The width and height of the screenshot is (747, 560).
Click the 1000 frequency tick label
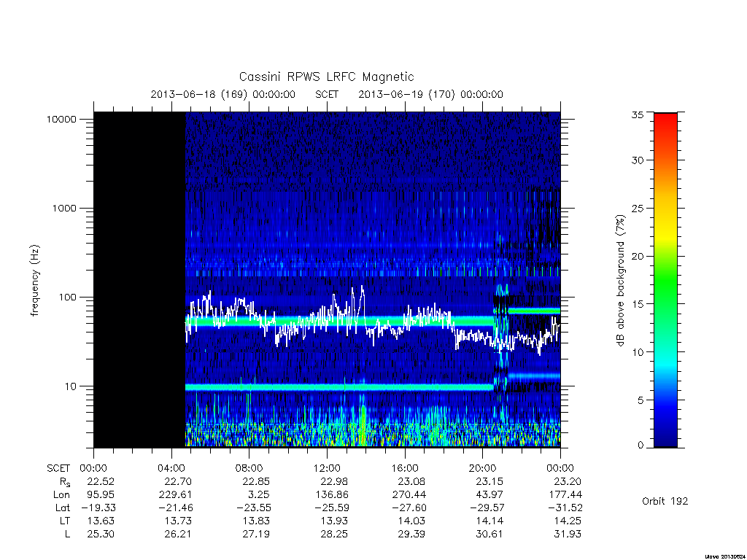pyautogui.click(x=64, y=208)
